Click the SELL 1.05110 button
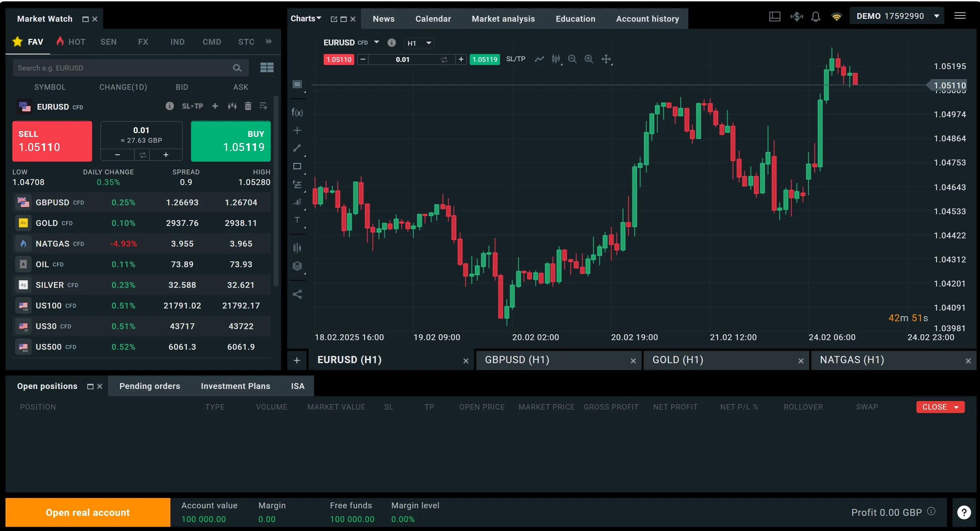Viewport: 980px width, 531px height. tap(52, 141)
